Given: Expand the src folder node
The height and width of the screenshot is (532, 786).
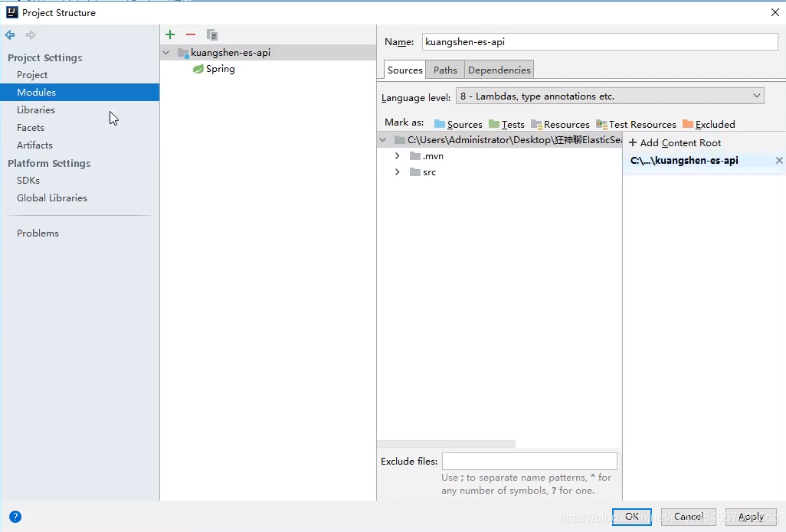Looking at the screenshot, I should click(397, 171).
